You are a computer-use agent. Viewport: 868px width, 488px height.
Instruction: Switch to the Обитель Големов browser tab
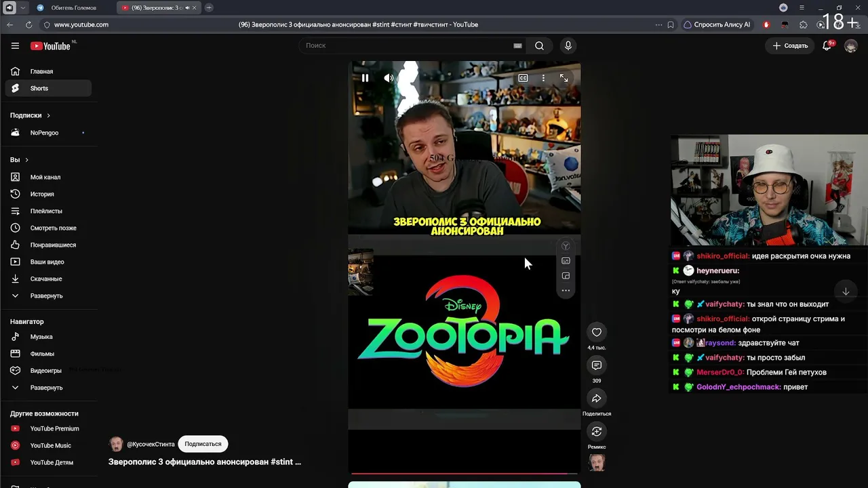(73, 7)
